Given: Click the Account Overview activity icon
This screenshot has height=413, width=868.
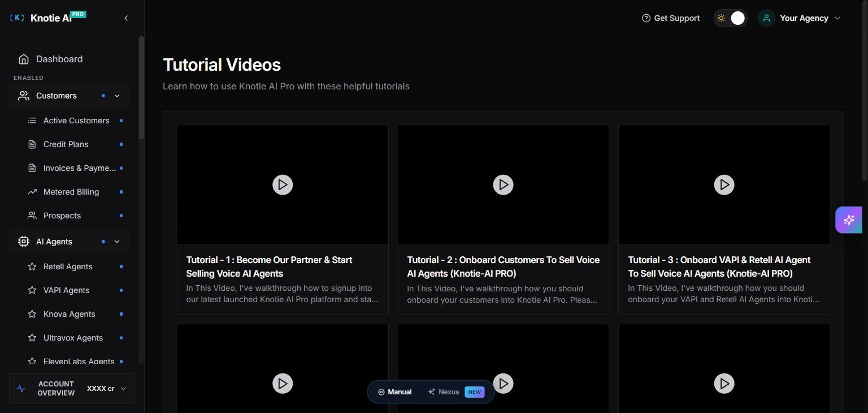Looking at the screenshot, I should [x=21, y=389].
